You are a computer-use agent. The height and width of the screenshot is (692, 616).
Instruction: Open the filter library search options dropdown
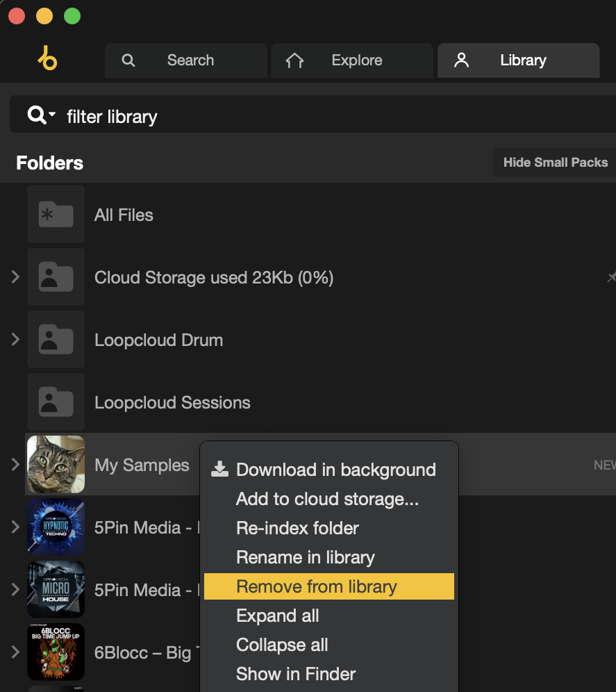pyautogui.click(x=42, y=115)
